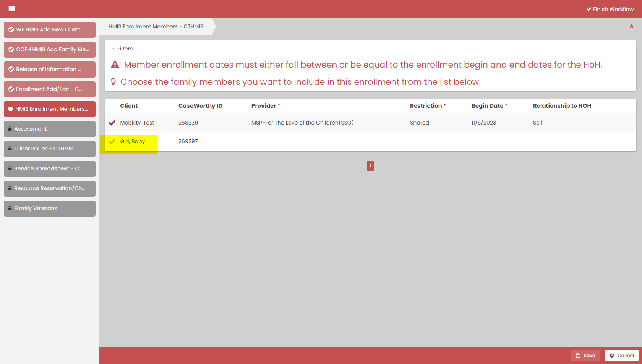This screenshot has width=642, height=364.
Task: Click HMIS Enrollment Members - CTHMIS tab
Action: [x=156, y=27]
